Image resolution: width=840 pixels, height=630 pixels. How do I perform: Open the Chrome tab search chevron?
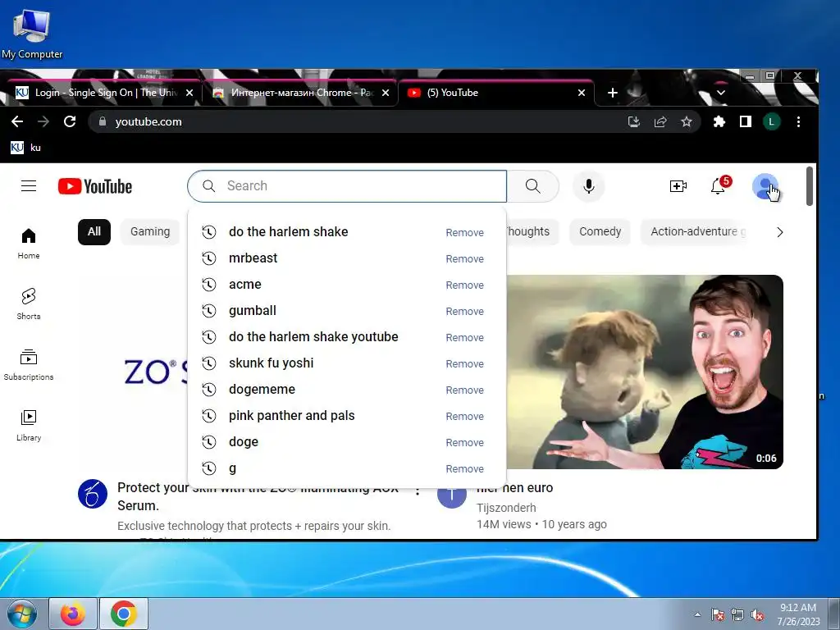tap(721, 93)
